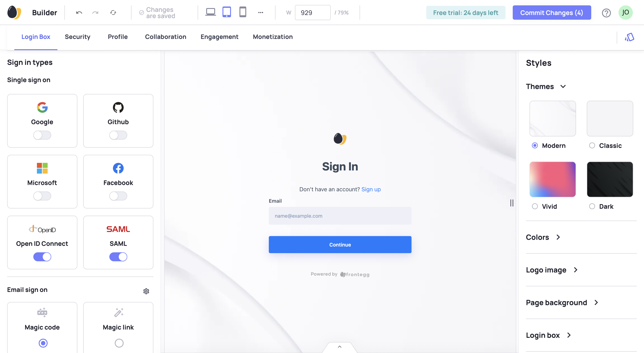Open the help question mark icon
This screenshot has height=353, width=644.
click(606, 13)
